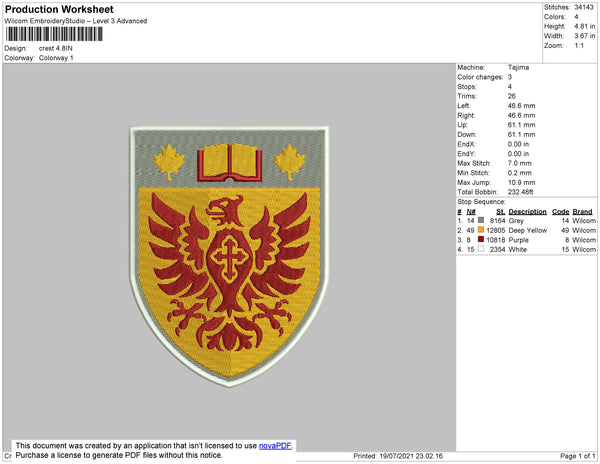
Task: Click the Width value 3.67 in
Action: point(585,36)
